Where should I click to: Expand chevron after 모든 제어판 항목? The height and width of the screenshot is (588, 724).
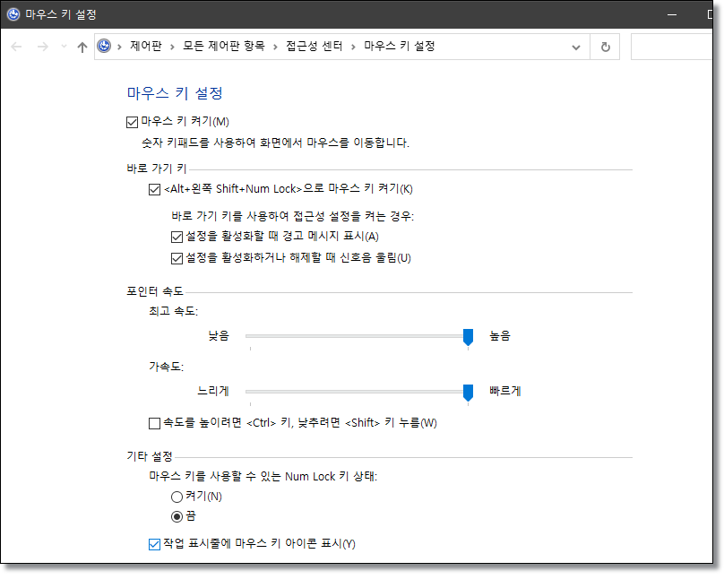tap(275, 47)
